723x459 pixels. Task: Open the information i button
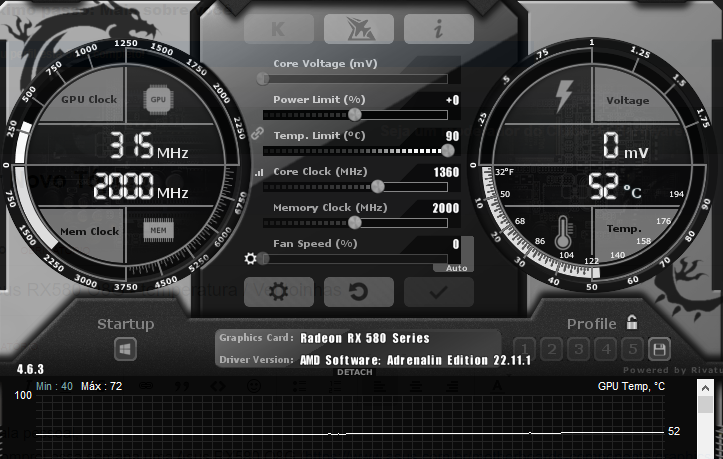click(439, 29)
